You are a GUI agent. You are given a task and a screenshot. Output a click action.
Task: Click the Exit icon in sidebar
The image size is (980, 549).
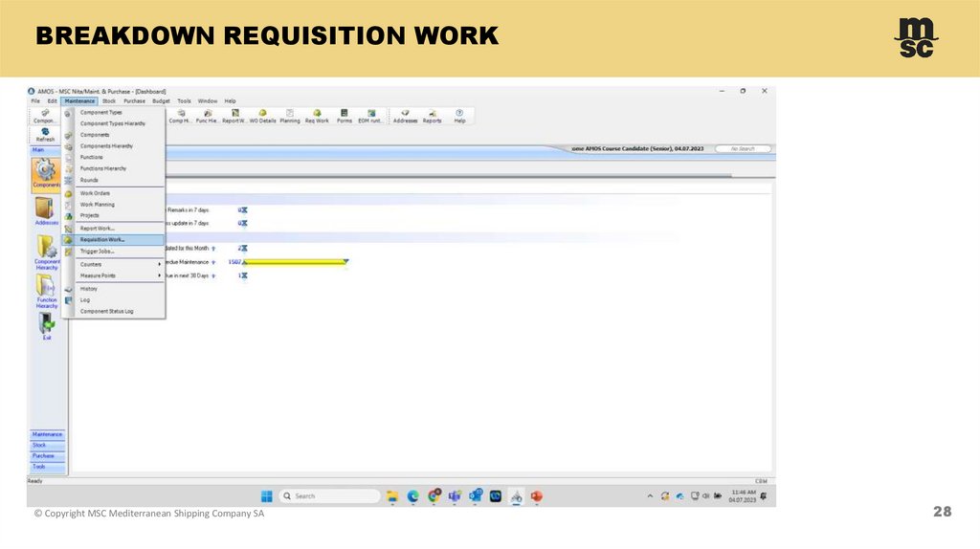coord(46,325)
